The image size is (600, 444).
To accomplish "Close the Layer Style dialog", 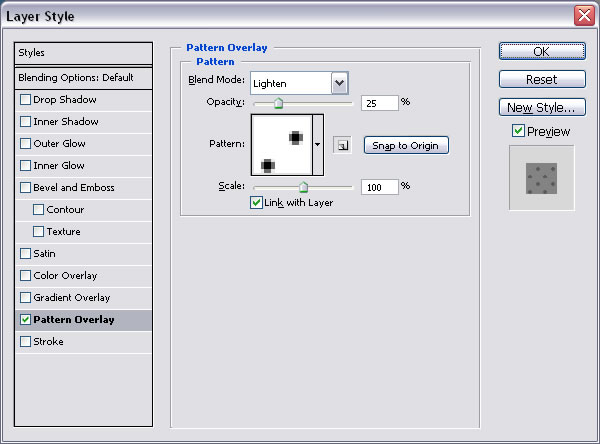I will [x=584, y=16].
